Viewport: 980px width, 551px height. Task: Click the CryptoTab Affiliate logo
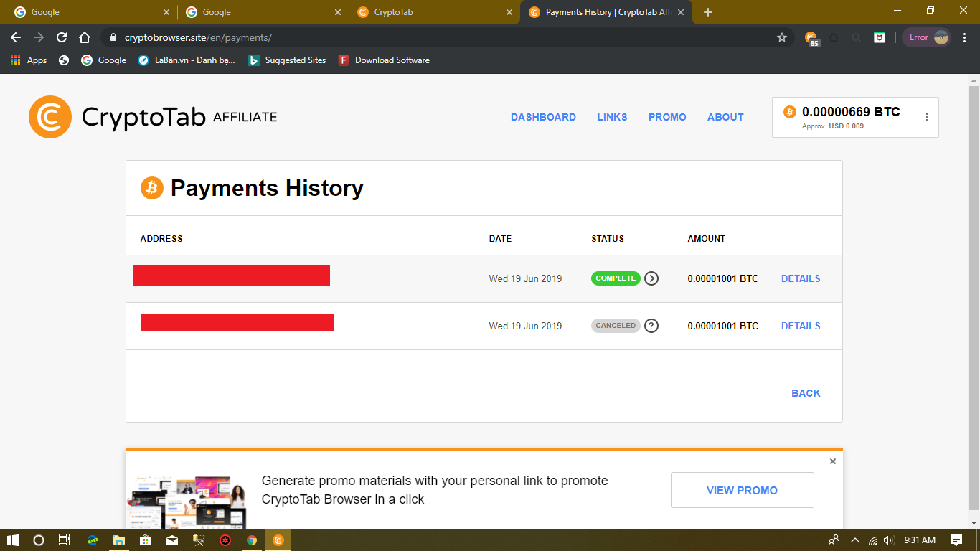153,117
